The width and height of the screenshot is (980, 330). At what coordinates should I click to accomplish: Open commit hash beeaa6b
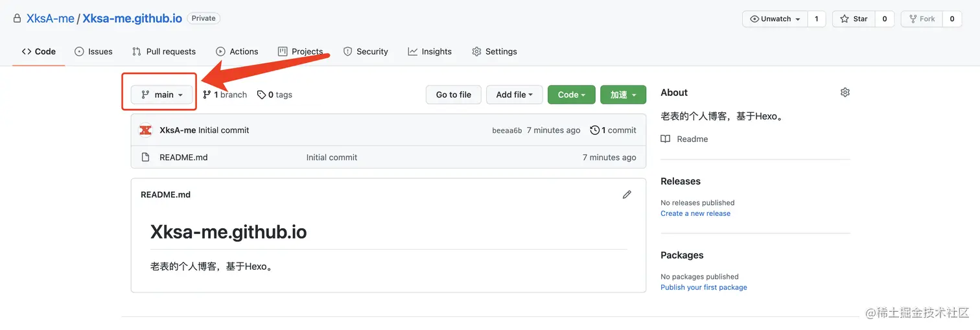pyautogui.click(x=507, y=130)
